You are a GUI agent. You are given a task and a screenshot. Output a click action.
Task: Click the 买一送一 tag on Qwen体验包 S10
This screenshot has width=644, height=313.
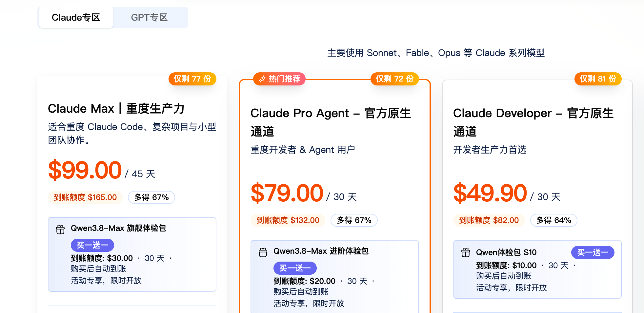pos(593,252)
